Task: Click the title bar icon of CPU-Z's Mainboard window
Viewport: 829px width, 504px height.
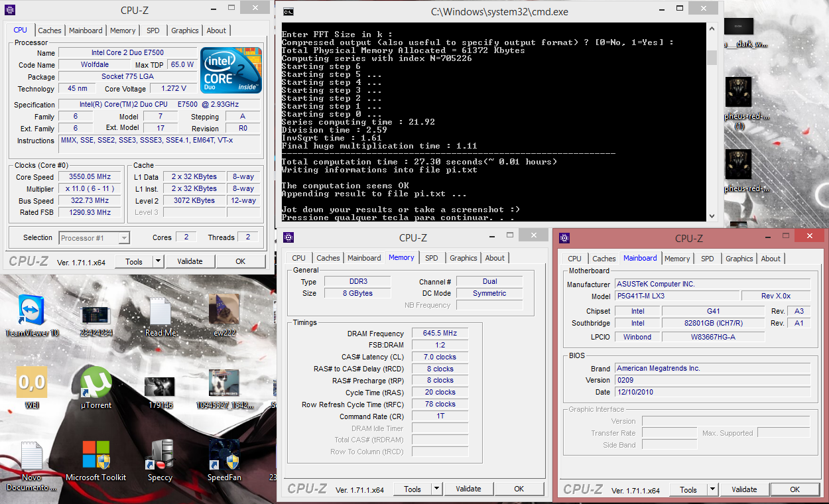Action: pos(564,238)
